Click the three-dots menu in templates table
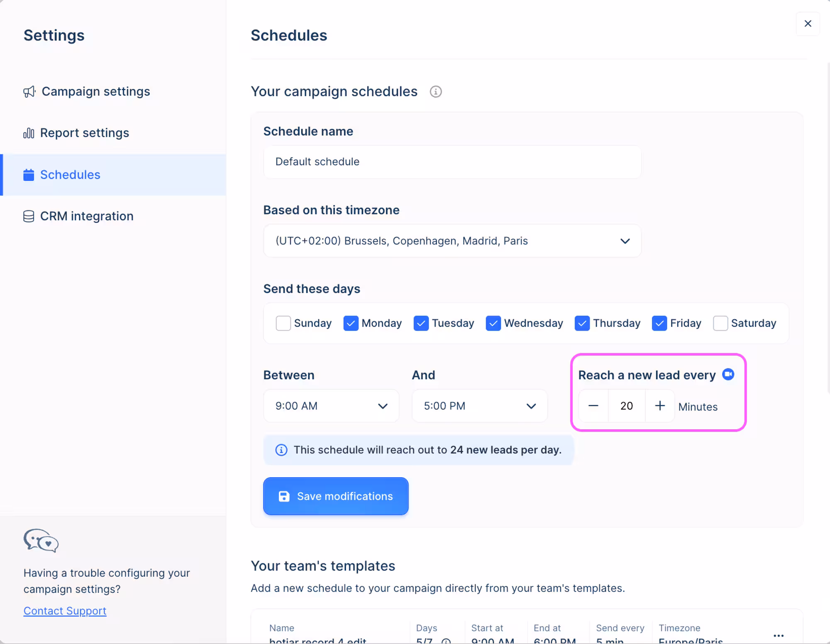This screenshot has width=830, height=644. pyautogui.click(x=779, y=635)
